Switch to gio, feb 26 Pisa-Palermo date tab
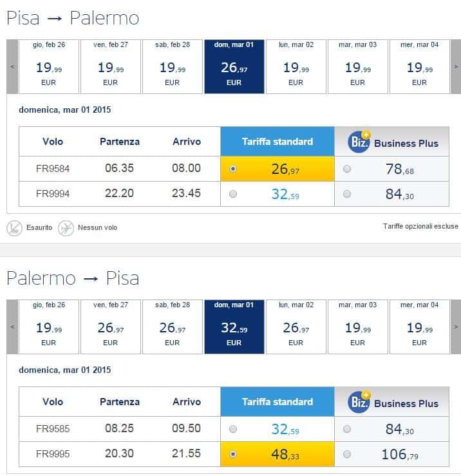The width and height of the screenshot is (461, 476). (x=49, y=66)
